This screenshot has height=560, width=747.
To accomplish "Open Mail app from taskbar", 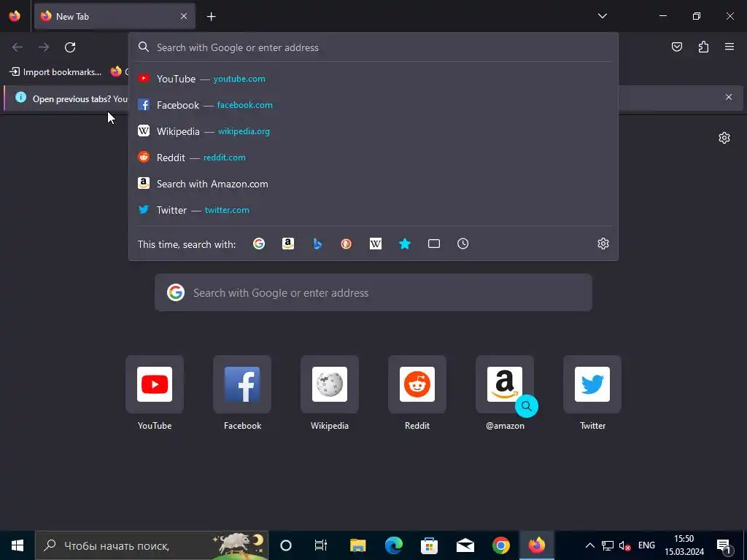I will [x=465, y=545].
